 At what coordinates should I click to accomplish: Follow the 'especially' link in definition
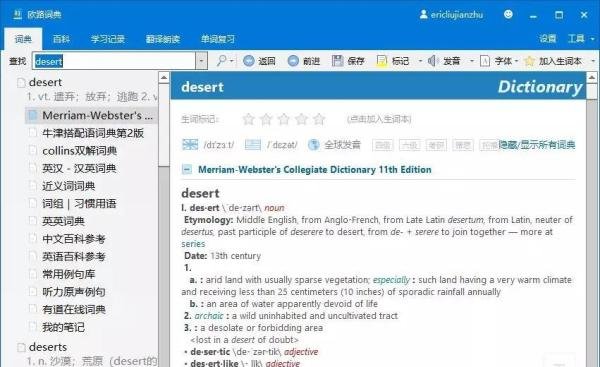[x=391, y=280]
